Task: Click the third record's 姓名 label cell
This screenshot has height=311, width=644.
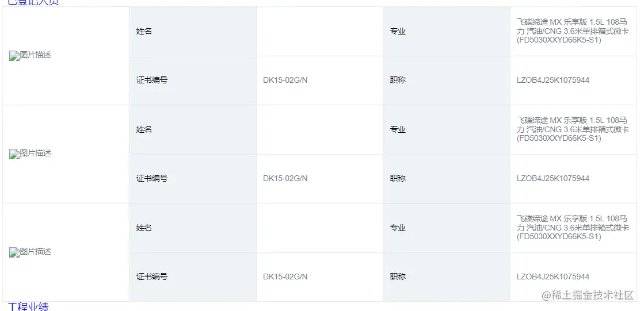Action: pos(144,228)
